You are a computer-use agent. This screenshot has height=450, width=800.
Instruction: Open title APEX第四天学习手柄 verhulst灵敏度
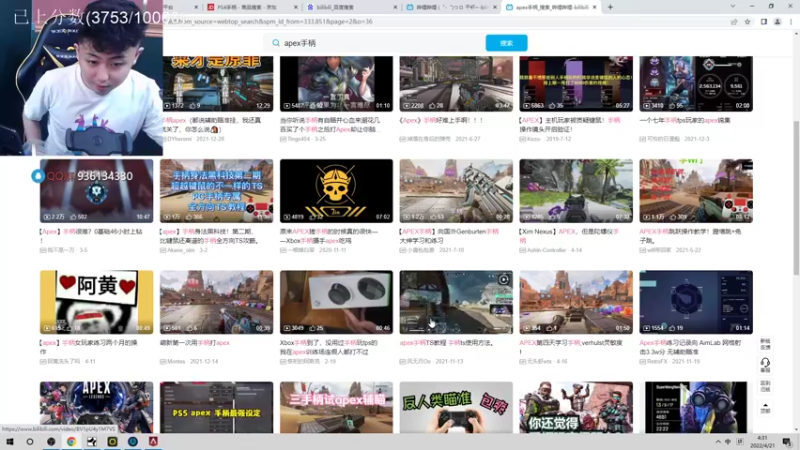pos(571,347)
